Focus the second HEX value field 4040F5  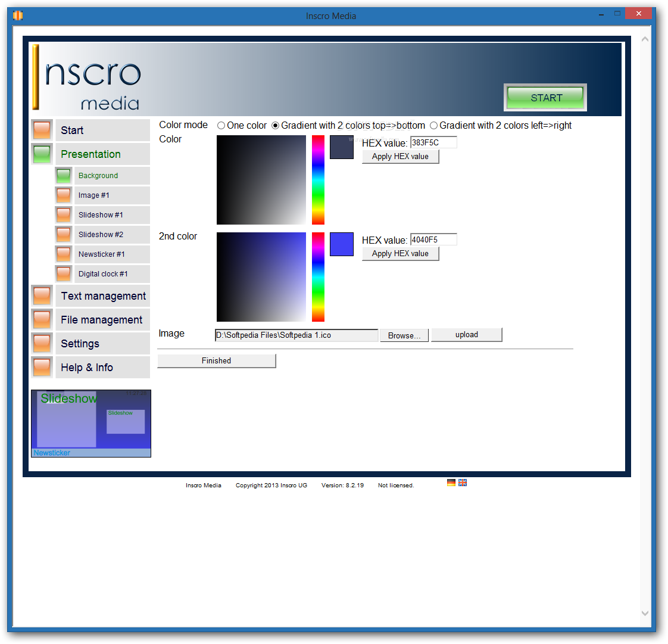click(x=433, y=239)
